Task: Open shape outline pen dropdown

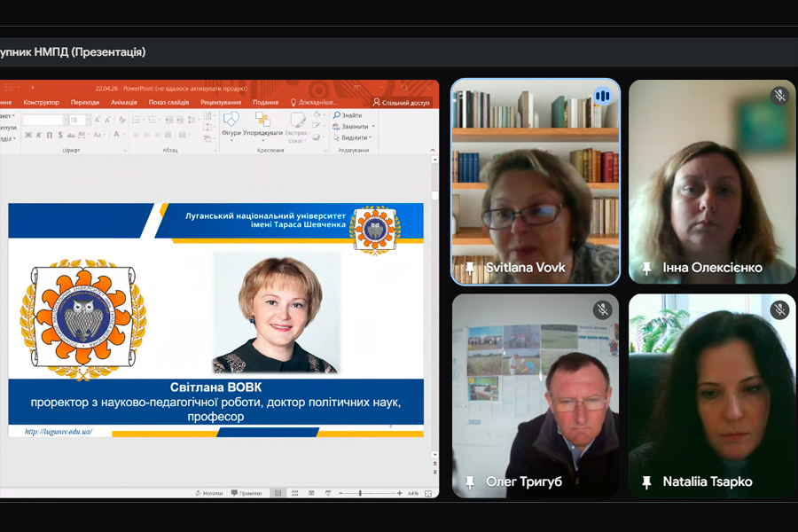Action: [x=317, y=125]
